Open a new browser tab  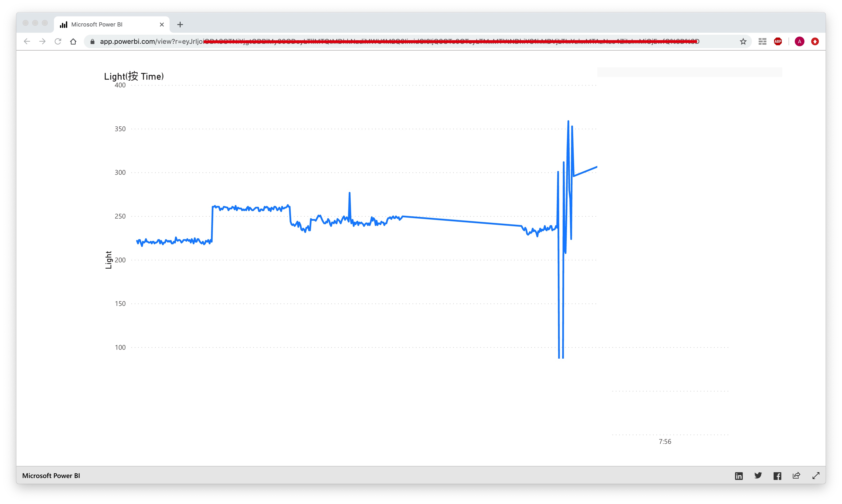point(180,25)
